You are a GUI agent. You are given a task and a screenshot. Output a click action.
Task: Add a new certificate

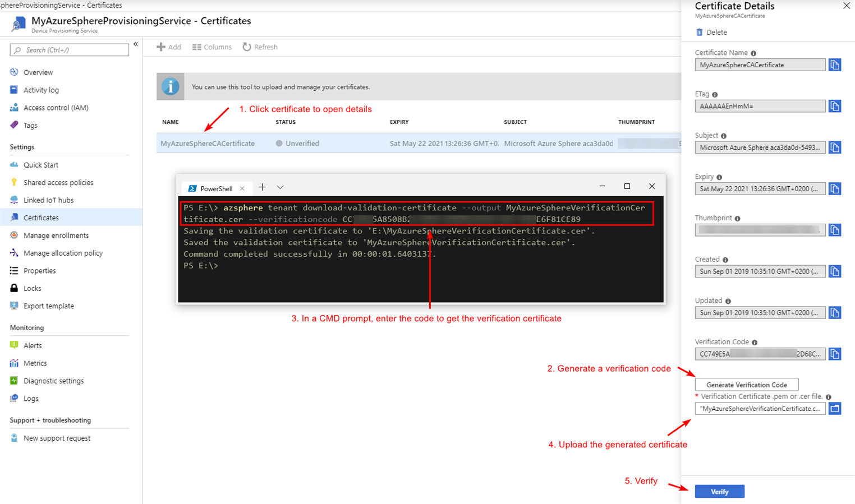click(169, 47)
